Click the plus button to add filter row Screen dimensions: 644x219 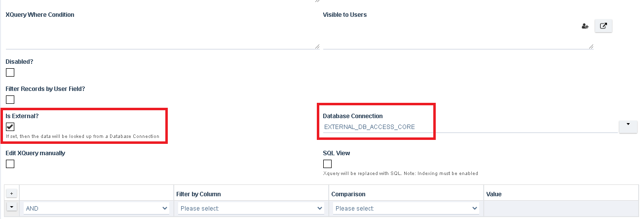[x=10, y=194]
